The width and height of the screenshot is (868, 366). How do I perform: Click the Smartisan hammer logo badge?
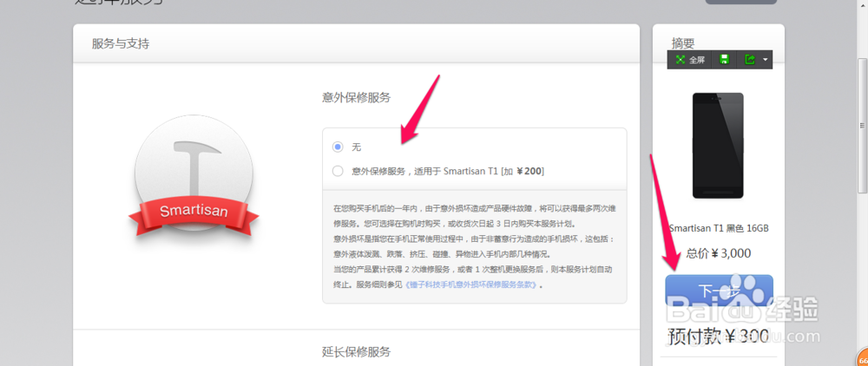point(194,176)
